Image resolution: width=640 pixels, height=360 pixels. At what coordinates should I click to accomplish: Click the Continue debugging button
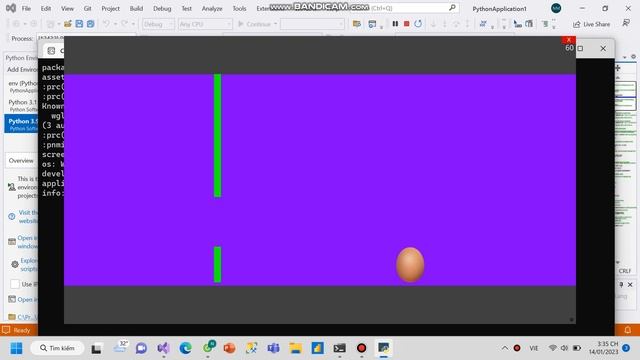[x=254, y=24]
